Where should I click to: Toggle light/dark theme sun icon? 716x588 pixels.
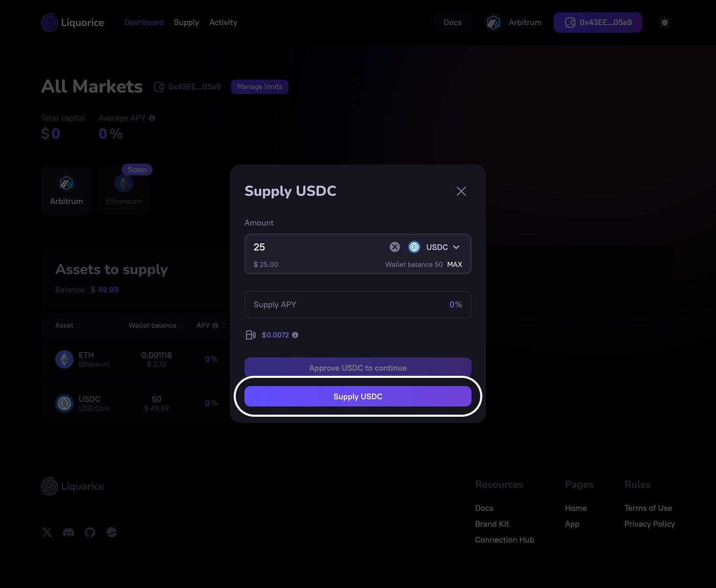tap(664, 22)
